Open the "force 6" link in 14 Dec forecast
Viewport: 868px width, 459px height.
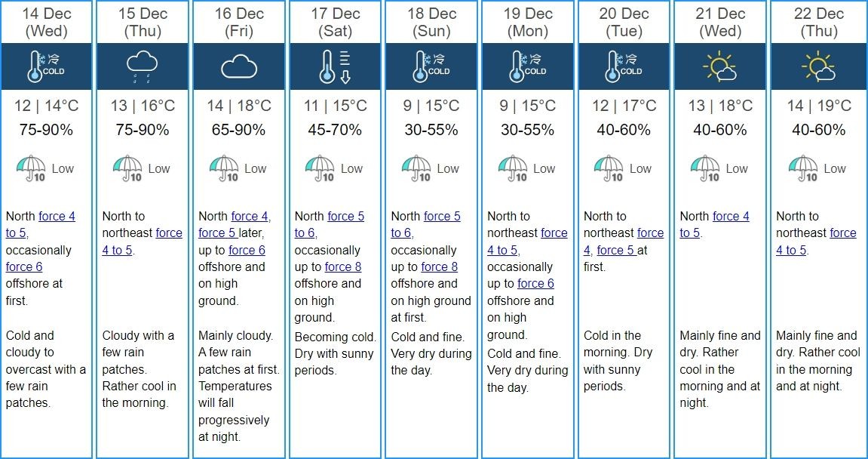click(x=24, y=266)
